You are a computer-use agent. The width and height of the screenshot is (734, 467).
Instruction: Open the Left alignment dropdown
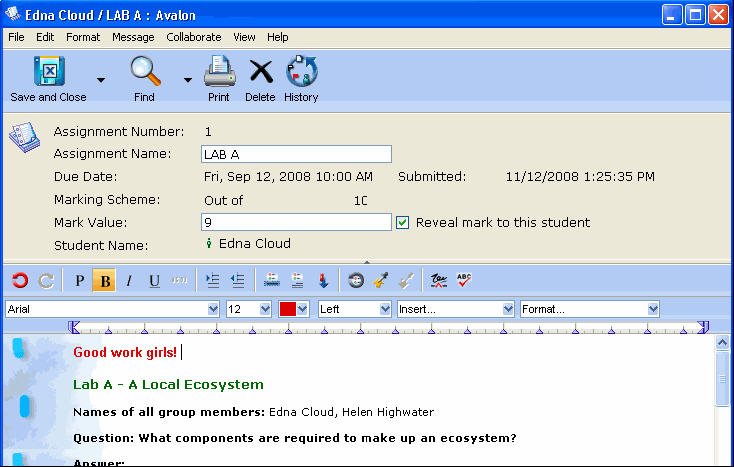[x=385, y=310]
